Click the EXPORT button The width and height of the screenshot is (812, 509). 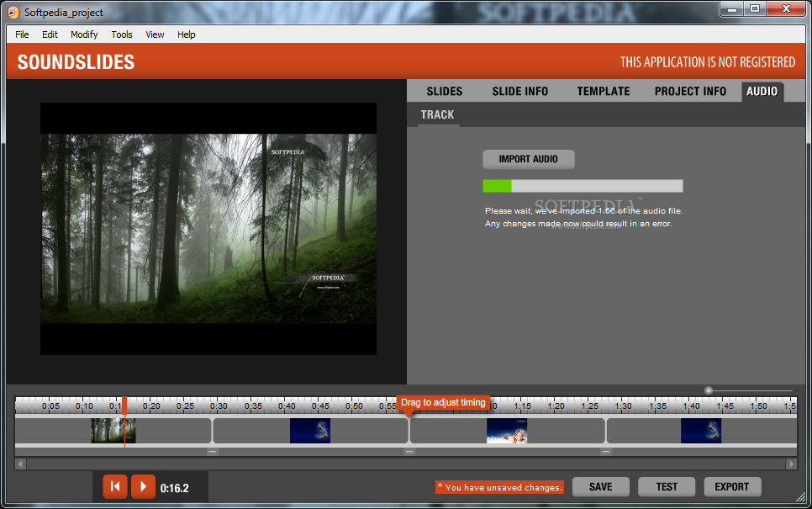tap(732, 487)
